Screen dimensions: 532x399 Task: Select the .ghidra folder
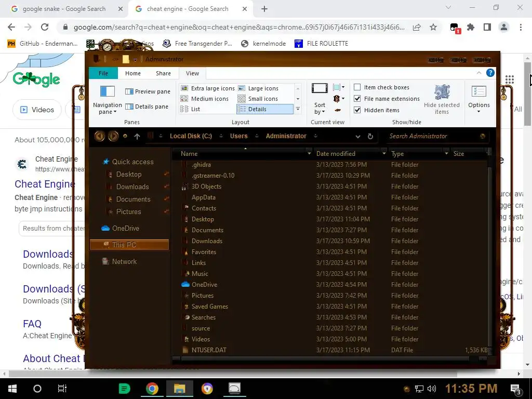tap(201, 165)
